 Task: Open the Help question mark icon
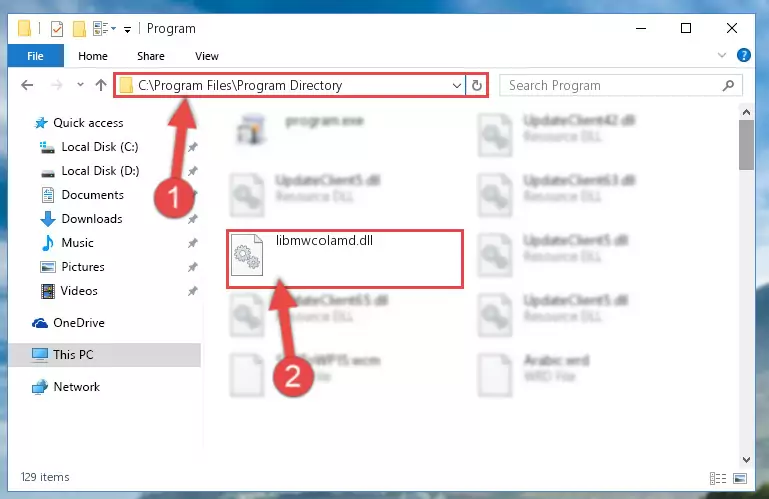click(743, 55)
